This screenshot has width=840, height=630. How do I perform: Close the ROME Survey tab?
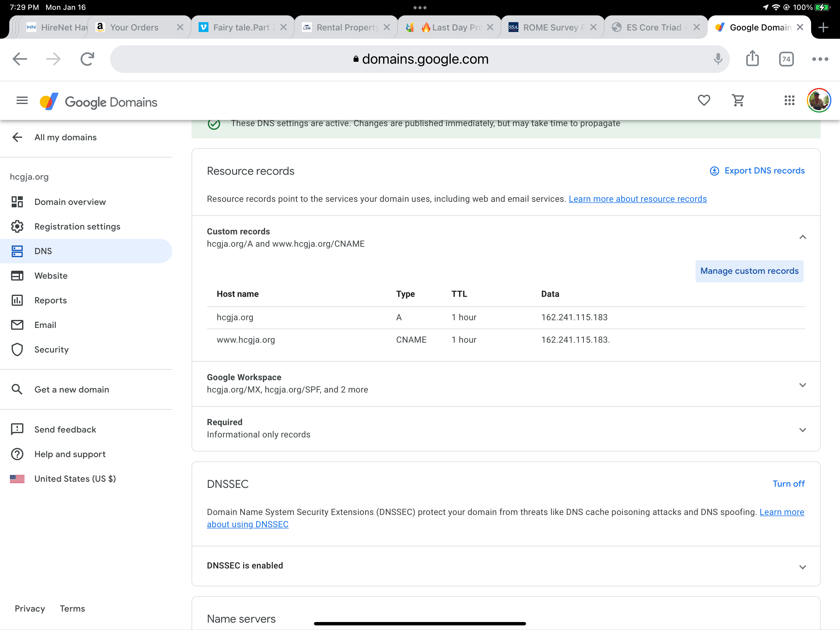(x=593, y=27)
